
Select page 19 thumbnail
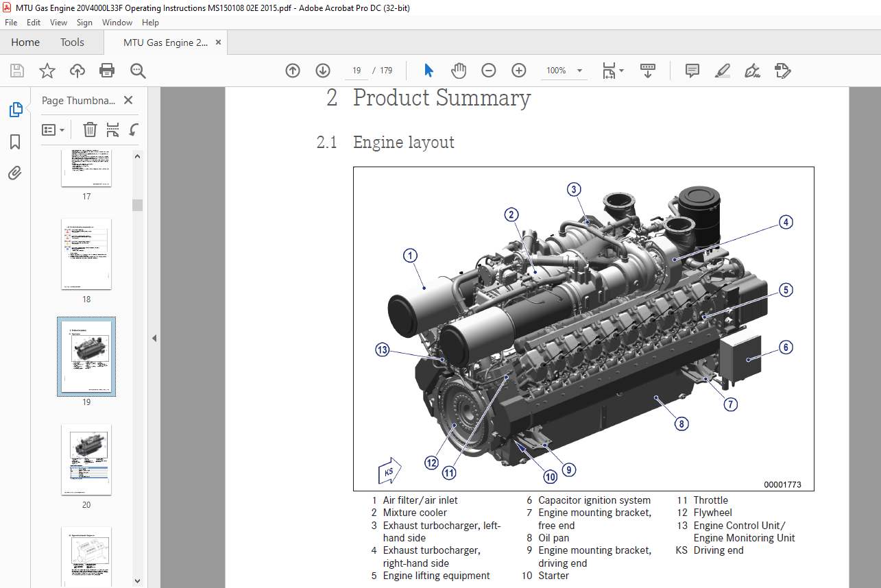click(x=86, y=356)
